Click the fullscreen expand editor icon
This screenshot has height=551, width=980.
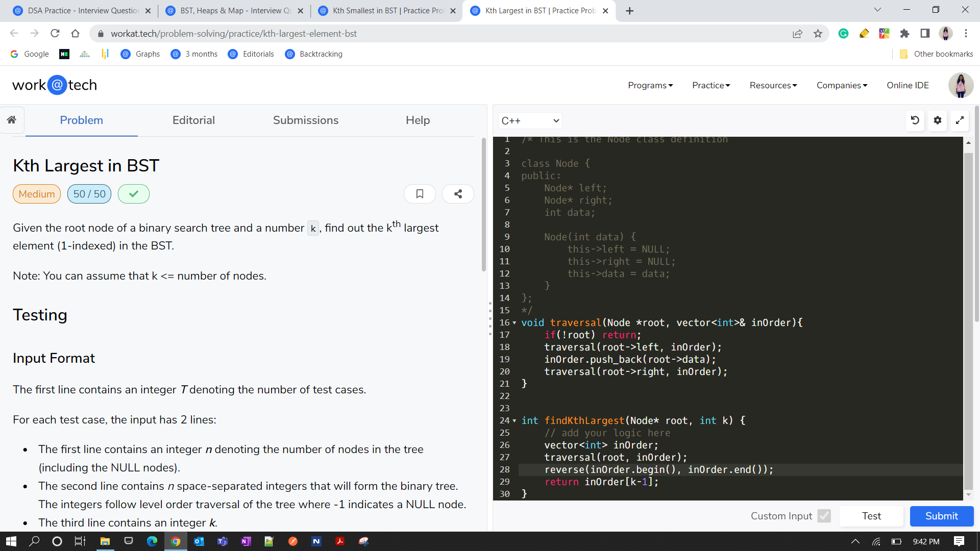pos(961,120)
